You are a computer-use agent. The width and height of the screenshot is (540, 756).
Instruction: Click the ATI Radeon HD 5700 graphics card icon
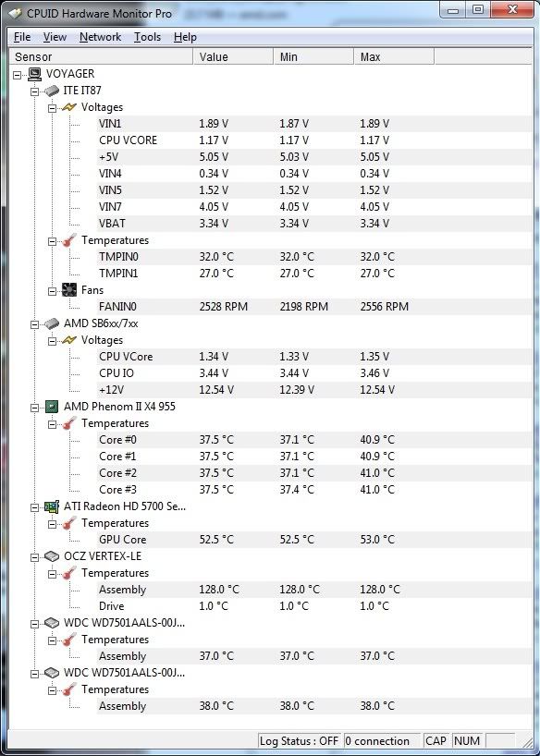pyautogui.click(x=51, y=506)
